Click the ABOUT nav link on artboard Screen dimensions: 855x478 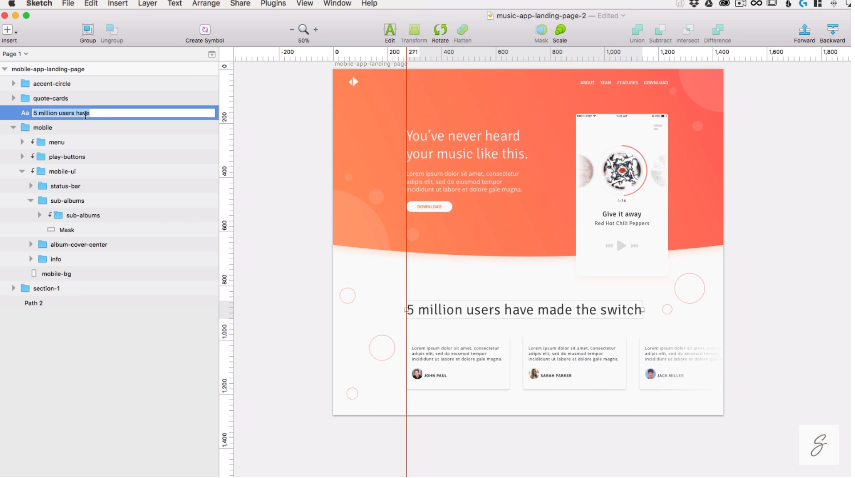[587, 83]
